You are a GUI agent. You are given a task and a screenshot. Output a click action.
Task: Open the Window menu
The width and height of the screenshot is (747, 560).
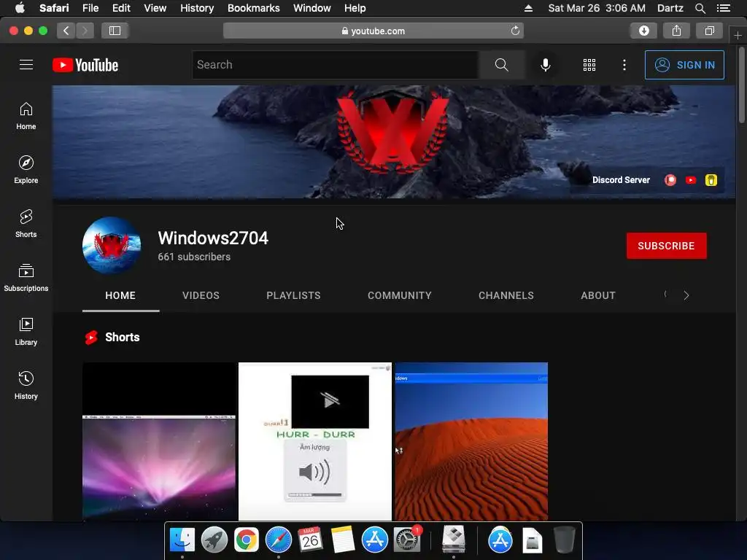(311, 8)
